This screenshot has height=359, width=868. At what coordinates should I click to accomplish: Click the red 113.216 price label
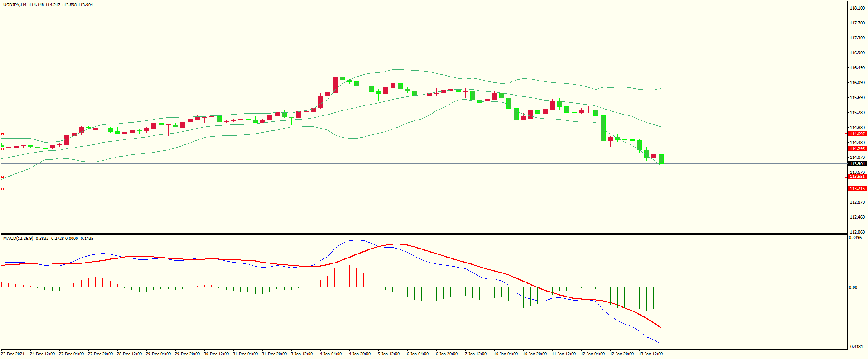(x=857, y=188)
